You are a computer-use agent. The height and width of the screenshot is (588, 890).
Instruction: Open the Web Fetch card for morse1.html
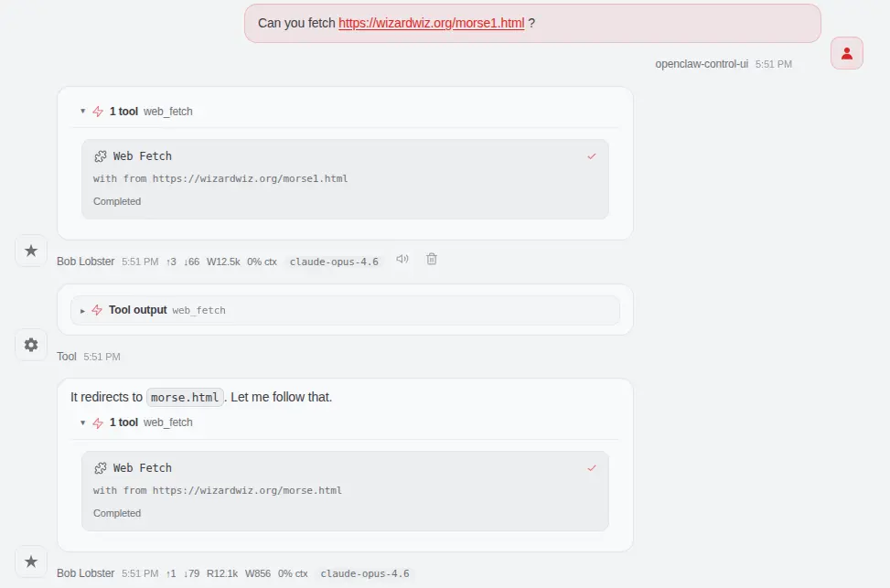click(x=345, y=178)
